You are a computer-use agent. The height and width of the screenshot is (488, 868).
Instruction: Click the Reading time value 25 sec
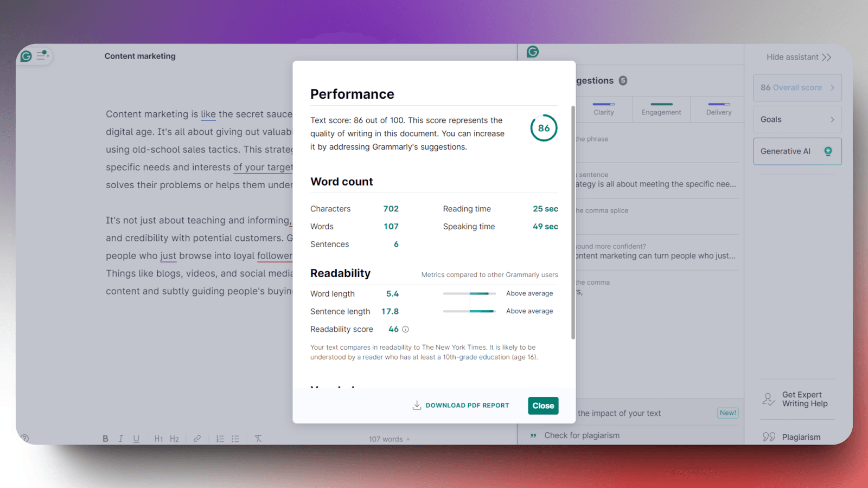545,209
